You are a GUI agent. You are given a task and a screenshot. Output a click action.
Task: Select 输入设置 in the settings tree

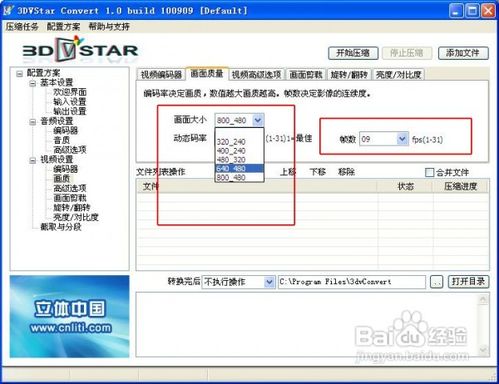(70, 102)
